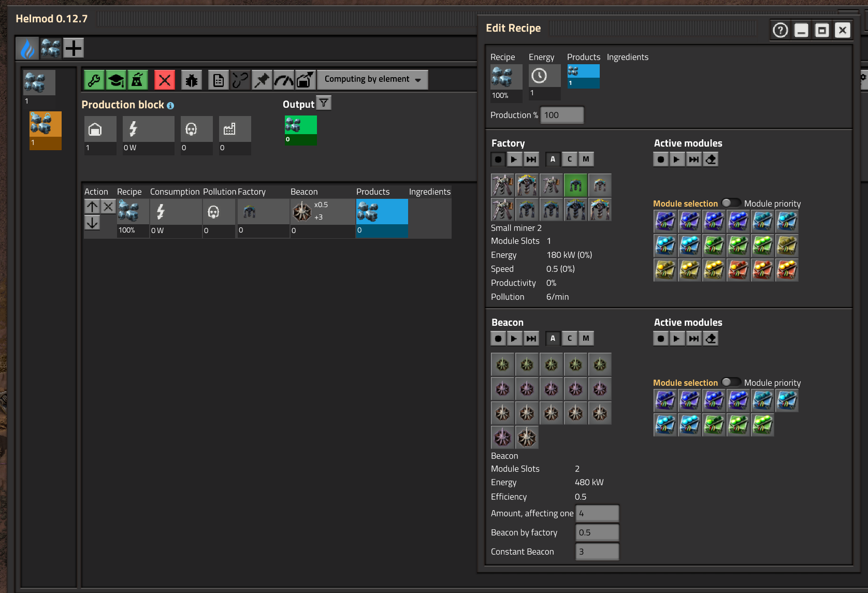Image resolution: width=868 pixels, height=593 pixels.
Task: Enable the Factory 'C' filter button
Action: point(569,160)
